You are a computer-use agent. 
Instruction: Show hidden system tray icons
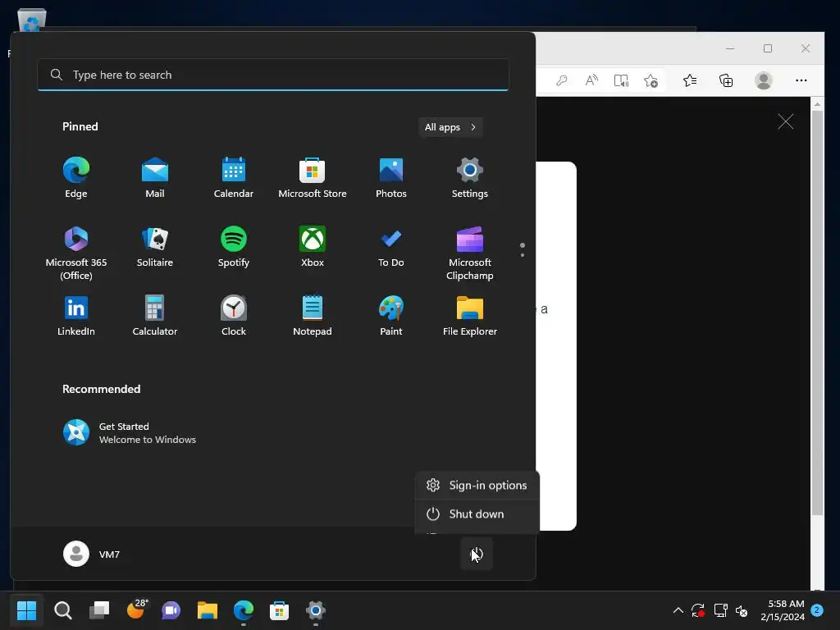point(678,610)
